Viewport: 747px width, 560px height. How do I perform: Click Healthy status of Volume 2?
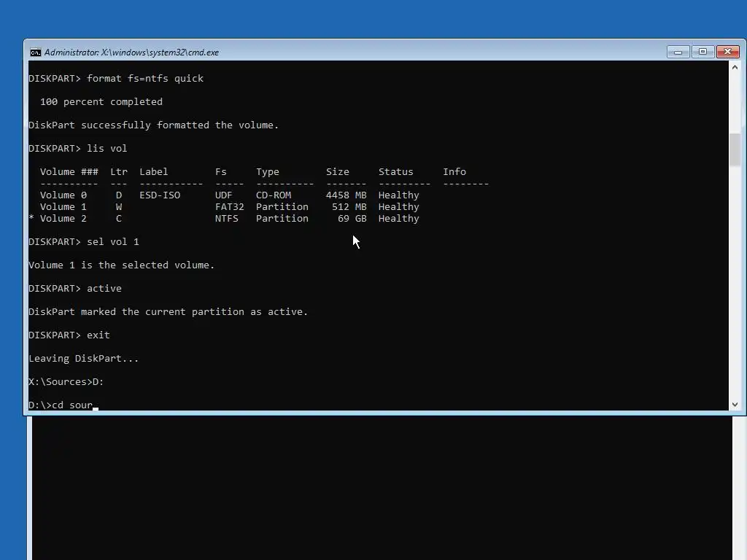click(399, 219)
